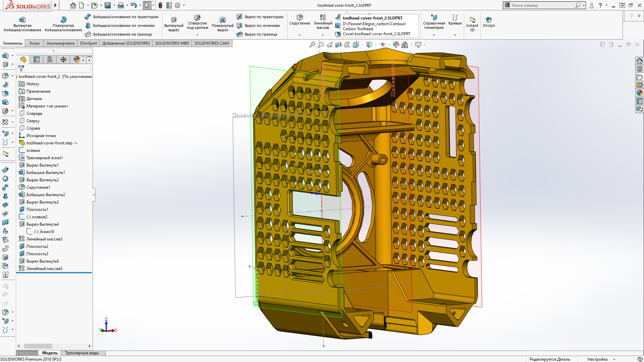Click Вырез по траектории
Image resolution: width=644 pixels, height=362 pixels.
point(260,17)
